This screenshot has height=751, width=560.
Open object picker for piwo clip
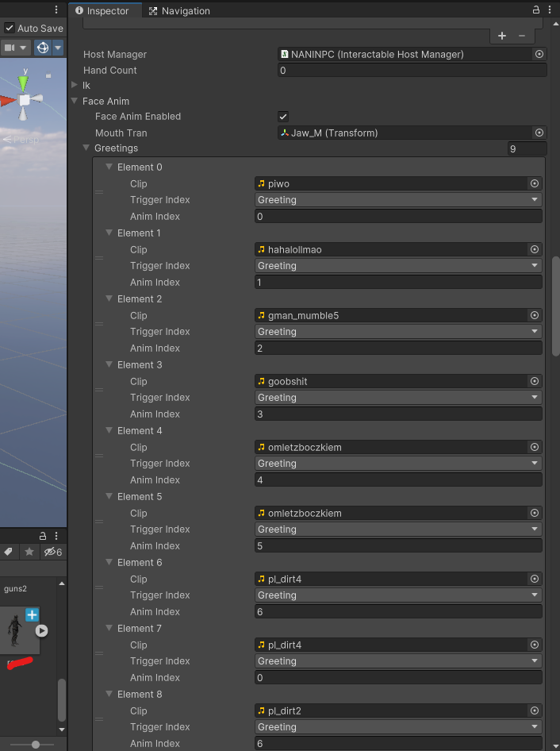(534, 183)
